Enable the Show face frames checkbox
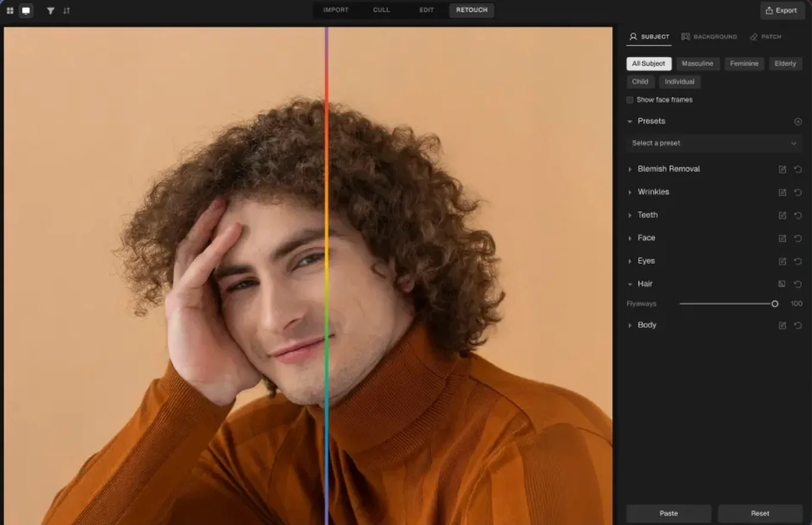This screenshot has width=812, height=525. [630, 100]
